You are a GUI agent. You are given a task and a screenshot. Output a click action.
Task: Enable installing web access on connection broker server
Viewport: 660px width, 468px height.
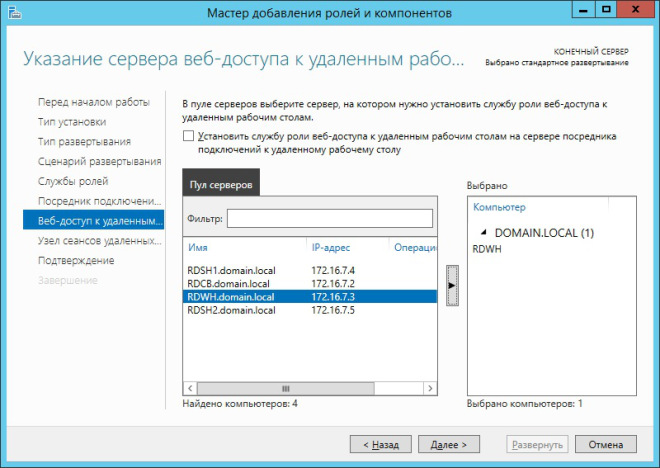pos(189,136)
